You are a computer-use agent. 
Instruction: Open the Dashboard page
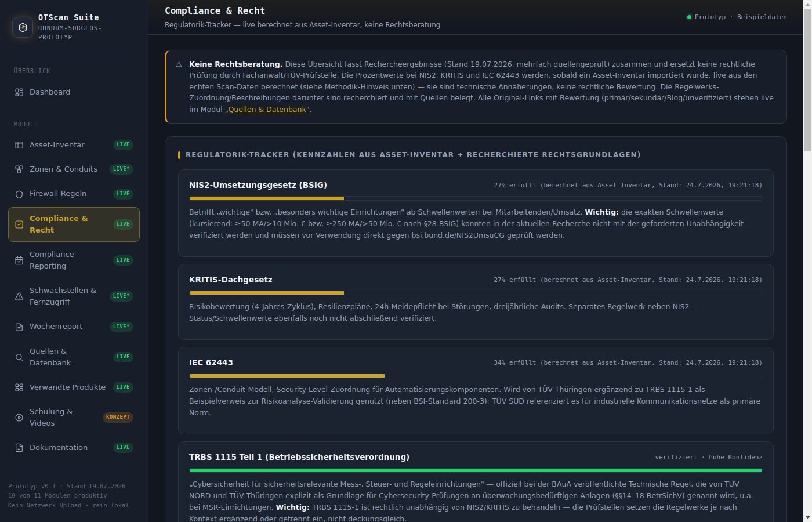tap(74, 92)
